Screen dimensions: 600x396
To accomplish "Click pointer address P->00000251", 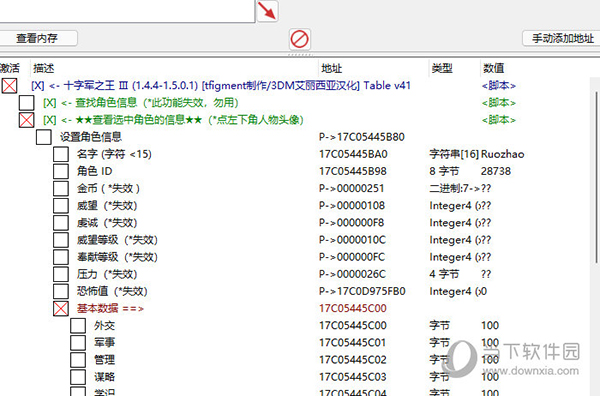I will pos(352,188).
